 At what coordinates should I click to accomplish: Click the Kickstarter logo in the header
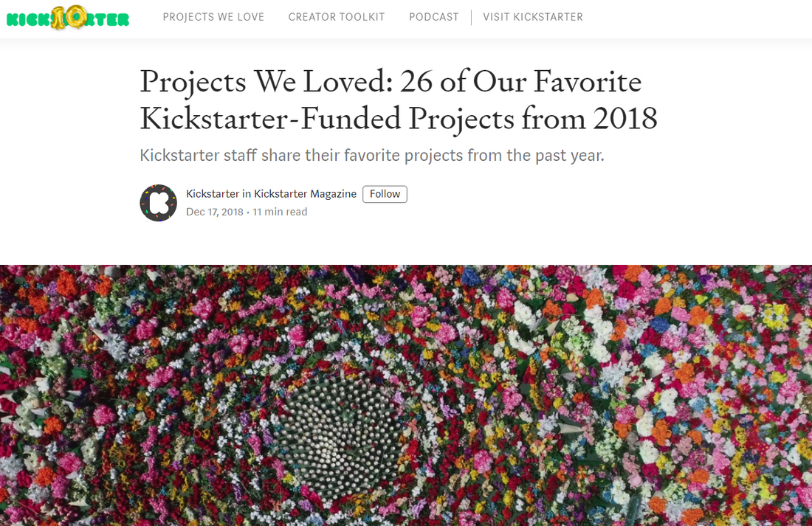pyautogui.click(x=67, y=18)
